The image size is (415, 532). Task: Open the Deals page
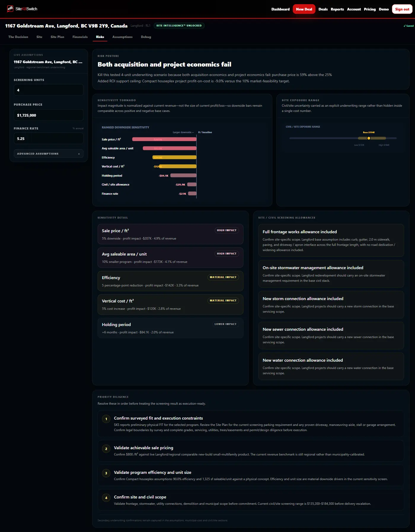[323, 9]
